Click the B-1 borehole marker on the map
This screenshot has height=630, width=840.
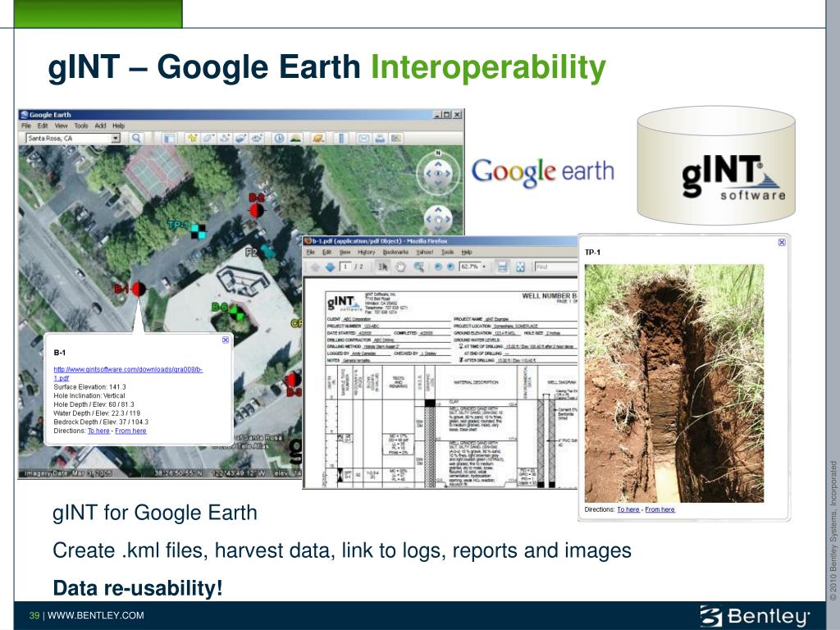139,290
